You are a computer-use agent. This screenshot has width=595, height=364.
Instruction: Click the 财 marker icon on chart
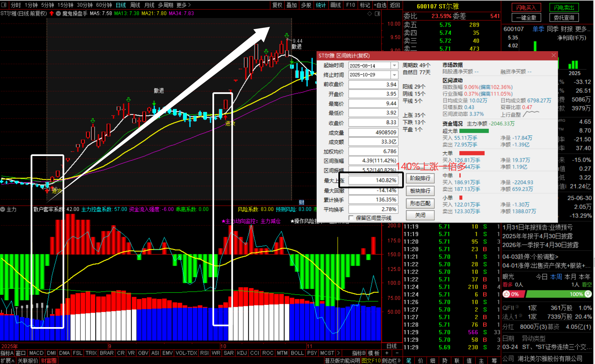click(301, 202)
